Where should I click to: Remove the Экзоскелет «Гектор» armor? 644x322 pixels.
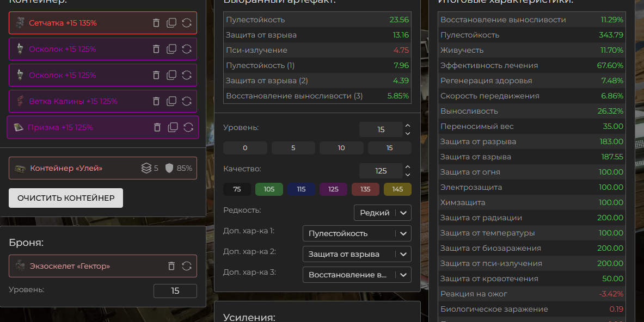(171, 266)
